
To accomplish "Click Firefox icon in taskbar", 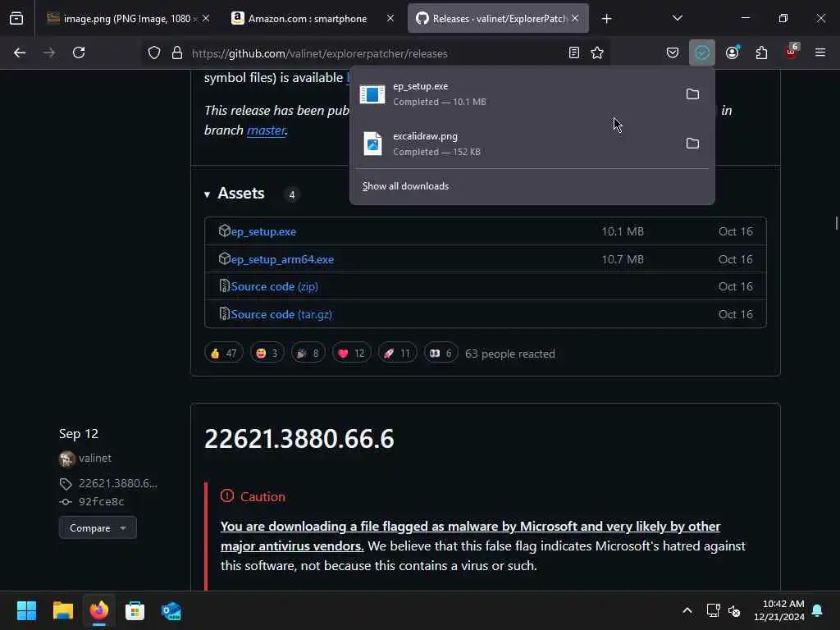I will tap(99, 610).
